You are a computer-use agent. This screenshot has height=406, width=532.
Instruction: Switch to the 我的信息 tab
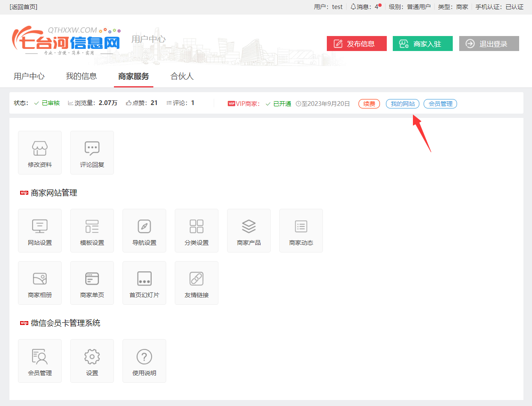click(x=81, y=76)
